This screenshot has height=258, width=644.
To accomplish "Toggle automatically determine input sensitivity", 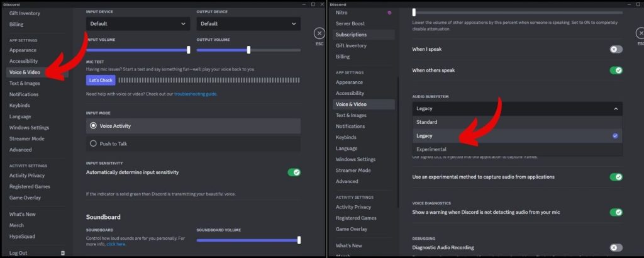I will point(294,172).
